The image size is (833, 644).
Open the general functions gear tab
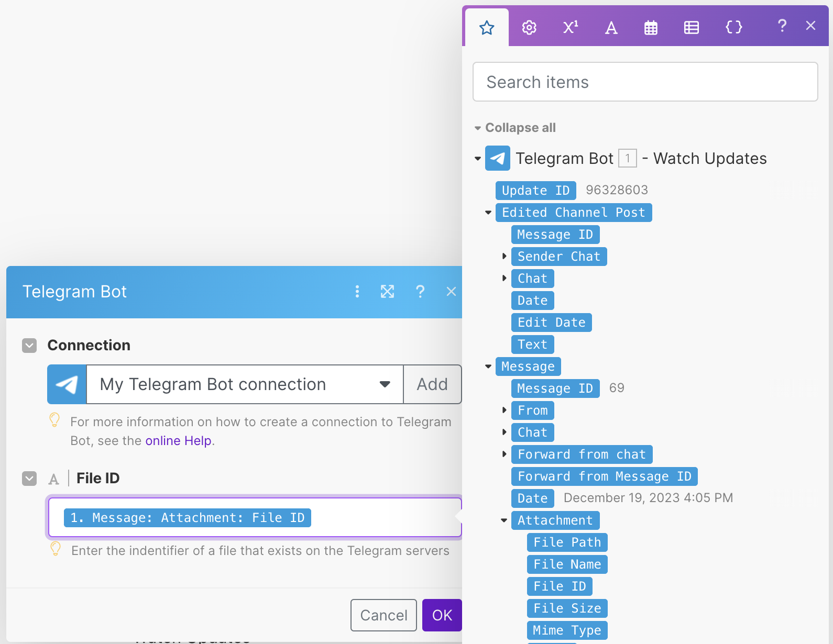click(x=529, y=27)
